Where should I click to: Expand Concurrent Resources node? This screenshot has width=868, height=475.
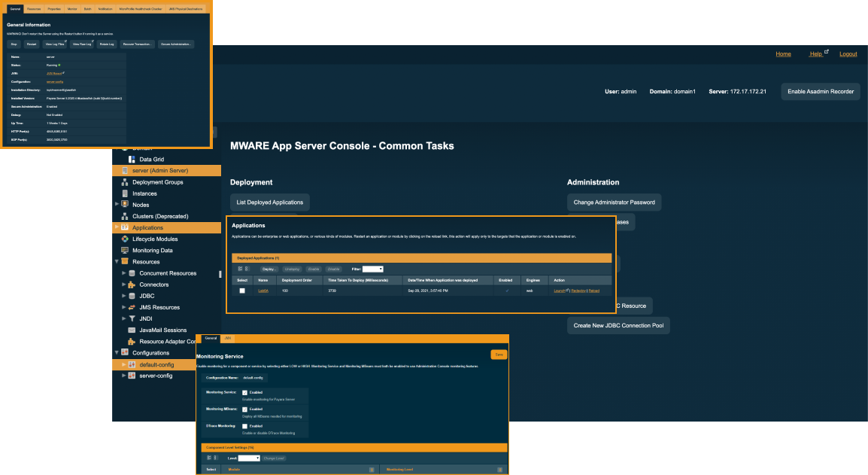click(123, 273)
